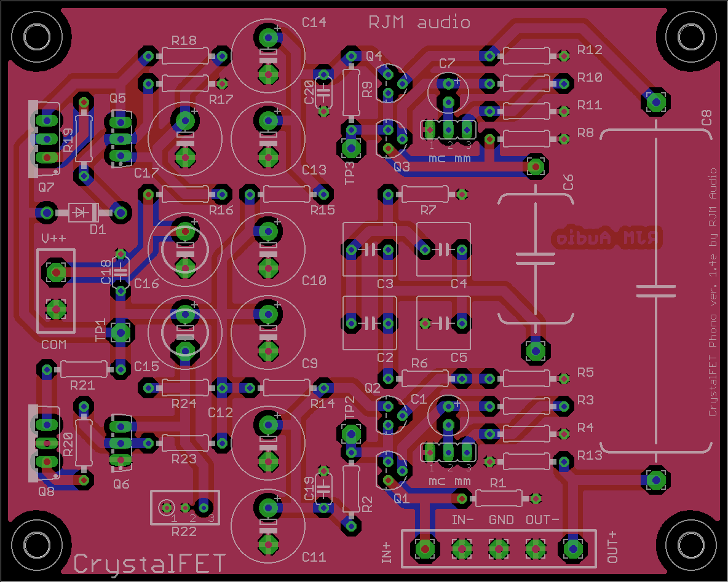Screen dimensions: 728x582
Task: Click the R1 resistor label
Action: point(497,483)
